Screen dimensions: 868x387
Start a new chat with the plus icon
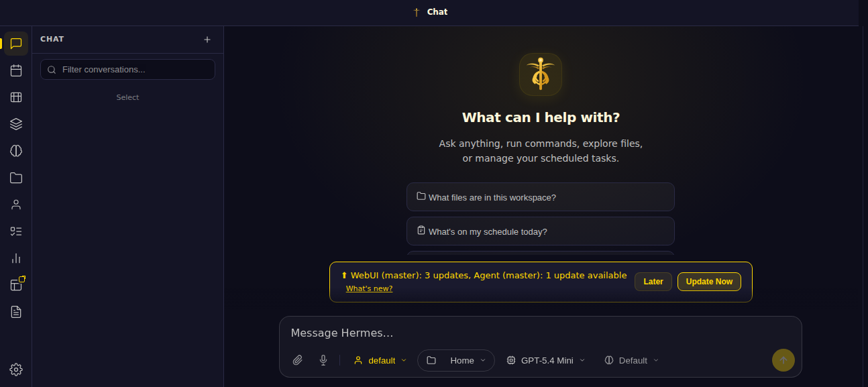coord(207,40)
